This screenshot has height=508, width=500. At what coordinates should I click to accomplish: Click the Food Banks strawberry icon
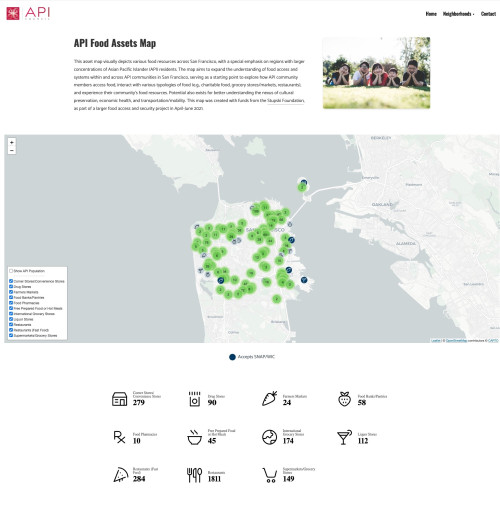(x=344, y=399)
